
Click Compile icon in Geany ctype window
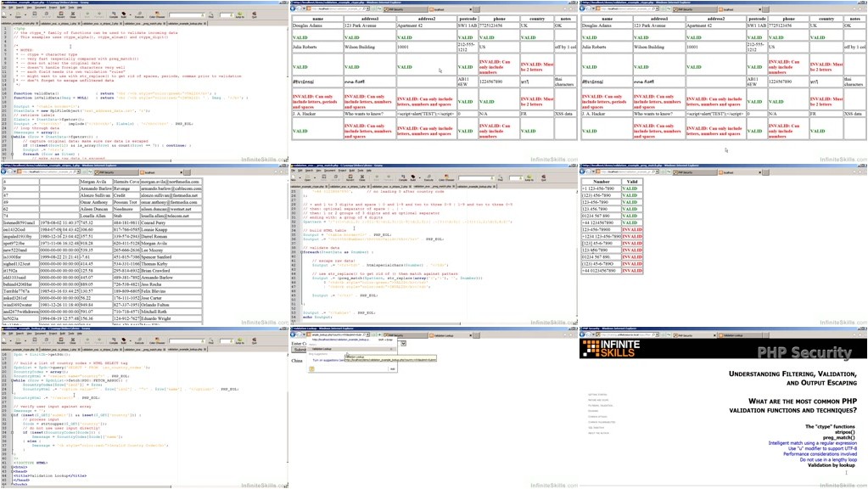point(114,14)
